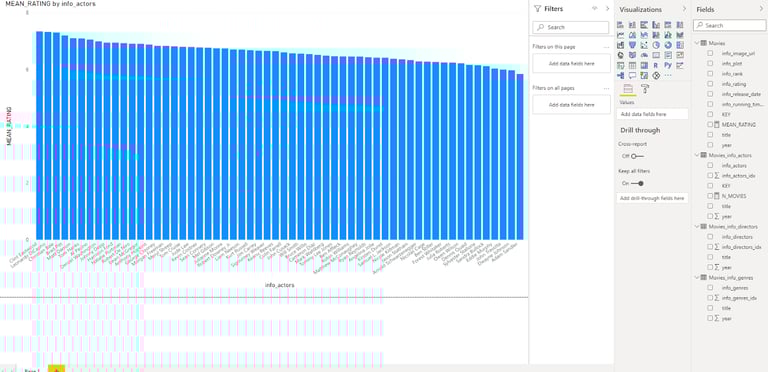Screen dimensions: 768x372
Task: Click the Fields pane search box
Action: [729, 25]
